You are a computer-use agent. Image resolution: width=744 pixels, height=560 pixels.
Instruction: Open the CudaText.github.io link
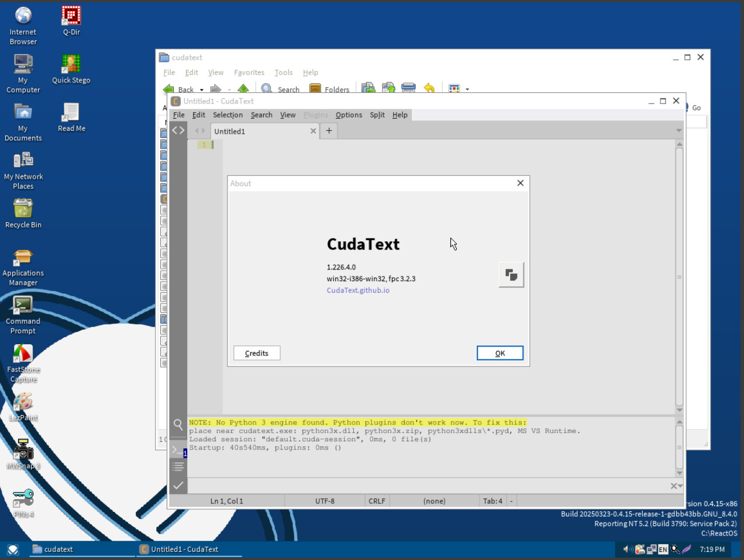tap(358, 291)
